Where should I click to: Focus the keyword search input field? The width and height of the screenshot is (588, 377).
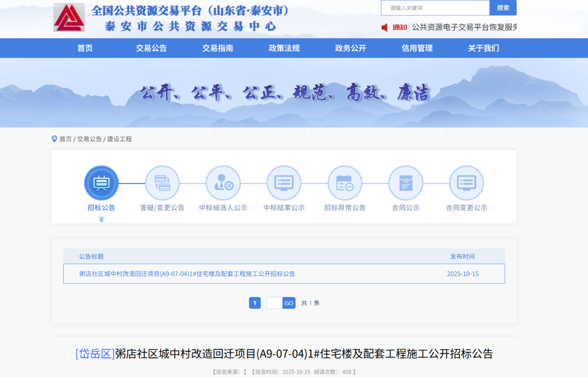[435, 8]
